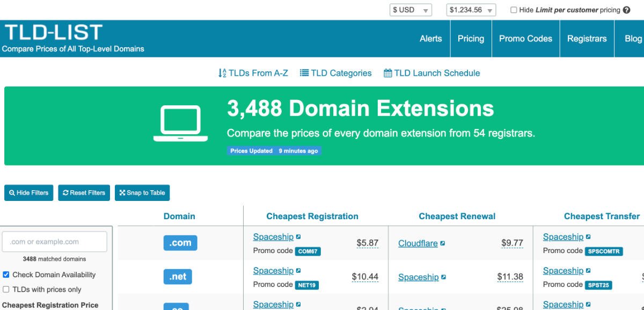Click external link icon beside .net renewal Spaceship
Image resolution: width=644 pixels, height=310 pixels.
tap(443, 277)
